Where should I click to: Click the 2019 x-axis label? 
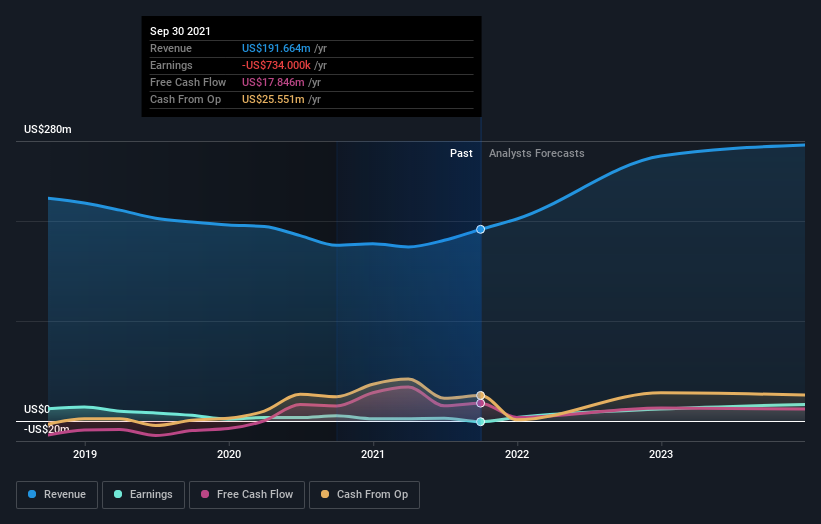[85, 454]
